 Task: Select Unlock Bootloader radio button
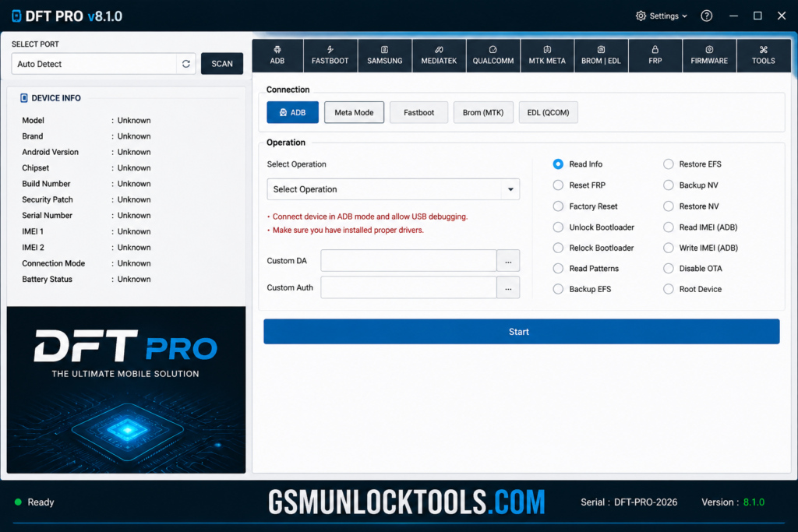[x=558, y=227]
